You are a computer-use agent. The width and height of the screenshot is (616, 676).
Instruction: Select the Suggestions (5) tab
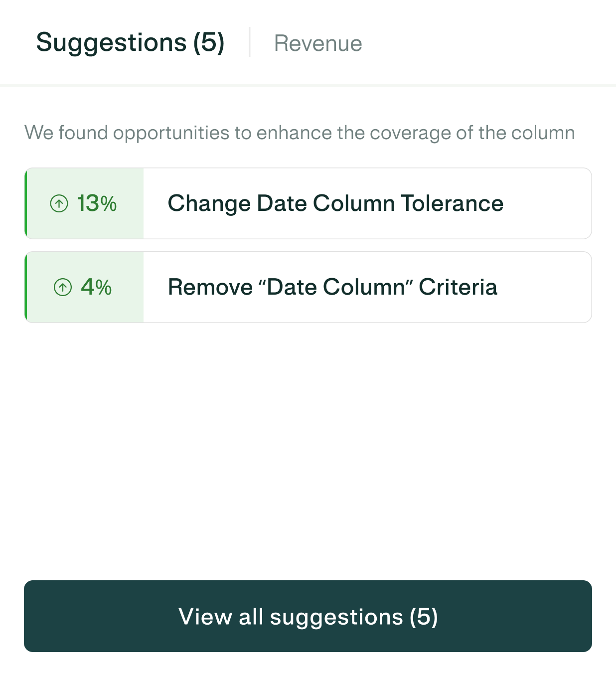coord(130,42)
